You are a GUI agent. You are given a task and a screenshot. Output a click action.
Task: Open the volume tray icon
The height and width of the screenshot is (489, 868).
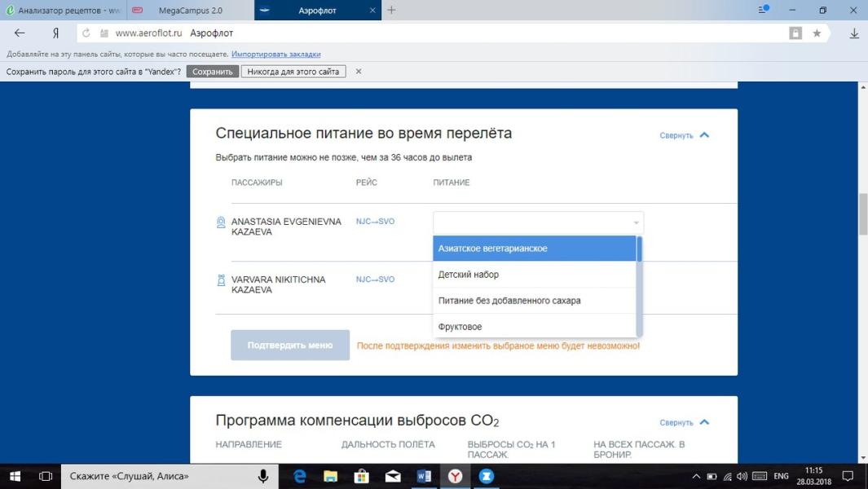coord(742,476)
